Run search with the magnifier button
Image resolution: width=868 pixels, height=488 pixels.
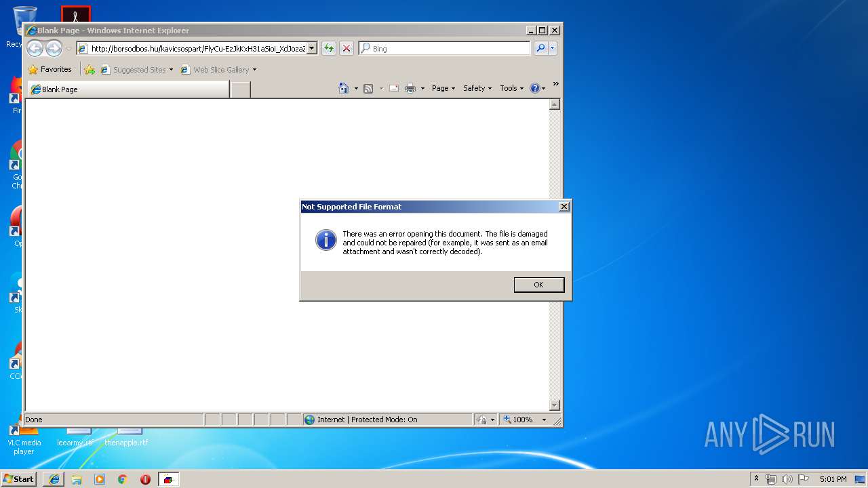tap(540, 48)
